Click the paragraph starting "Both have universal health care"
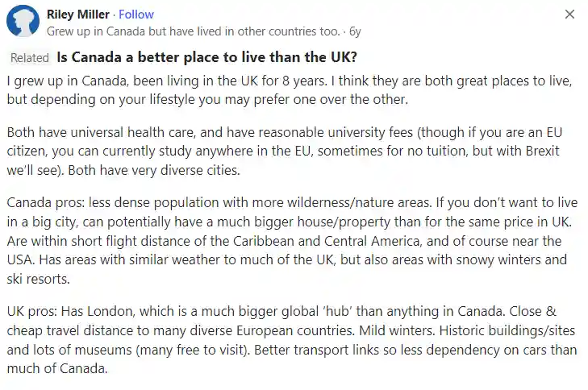 (x=285, y=151)
